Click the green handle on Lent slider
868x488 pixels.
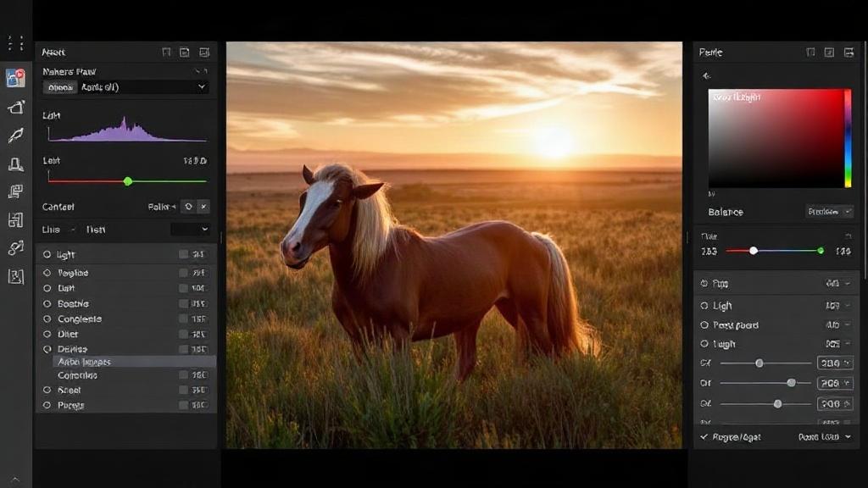click(128, 181)
